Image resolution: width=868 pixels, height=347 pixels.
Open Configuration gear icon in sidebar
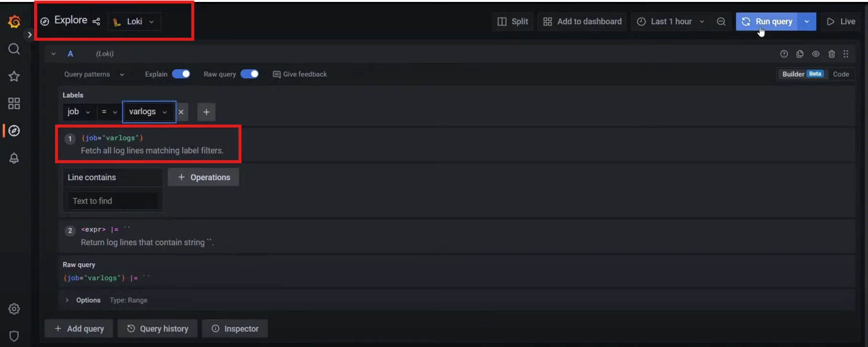click(x=14, y=309)
